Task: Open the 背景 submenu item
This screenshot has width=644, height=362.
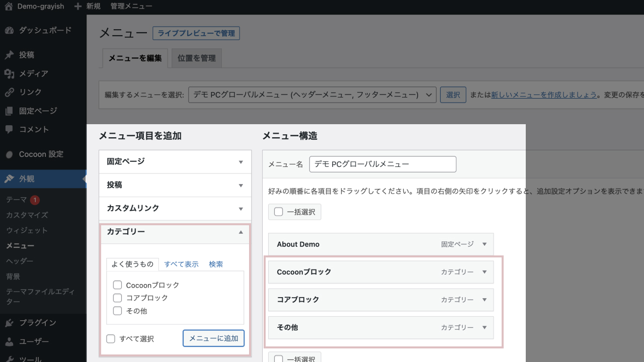Action: 13,277
